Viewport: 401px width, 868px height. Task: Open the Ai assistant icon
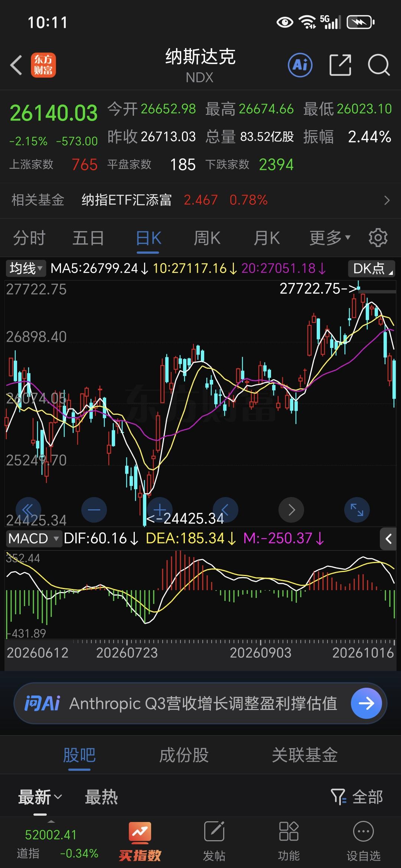tap(300, 65)
